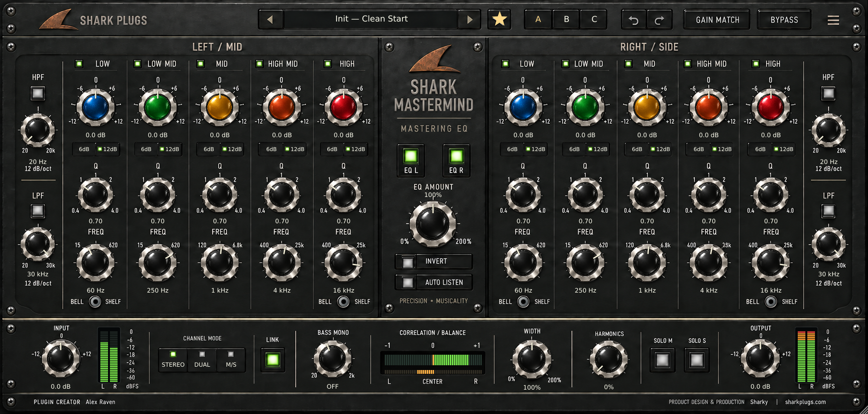Click the EQ AMOUNT knob
Viewport: 868px width, 414px height.
433,224
